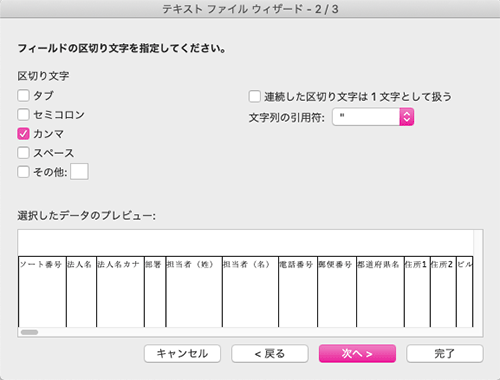Screen dimensions: 500x380
Task: Uncheck the カンマ delimiter checkbox
Action: pyautogui.click(x=23, y=134)
